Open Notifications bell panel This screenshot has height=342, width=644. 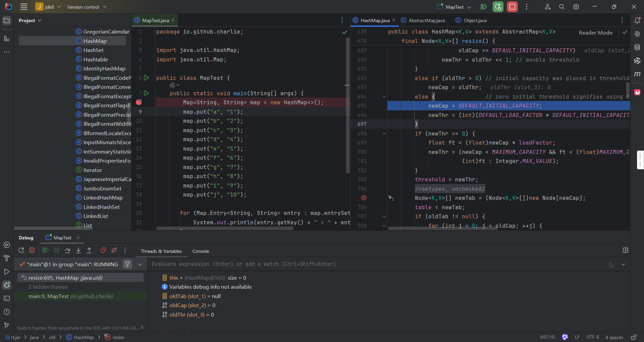point(637,21)
